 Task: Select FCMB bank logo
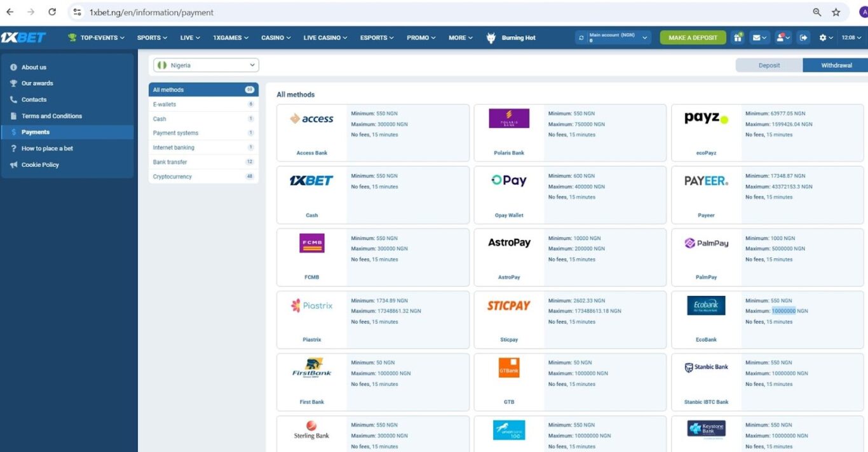pos(312,243)
